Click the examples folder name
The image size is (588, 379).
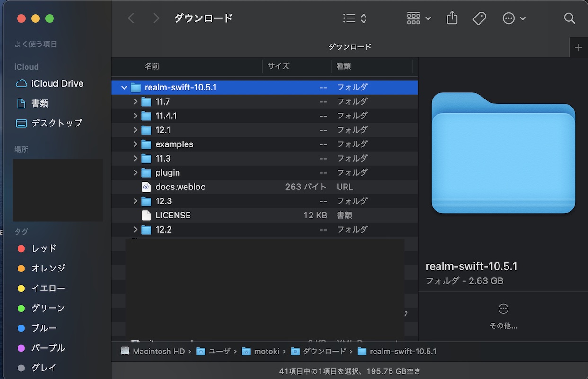tap(174, 144)
